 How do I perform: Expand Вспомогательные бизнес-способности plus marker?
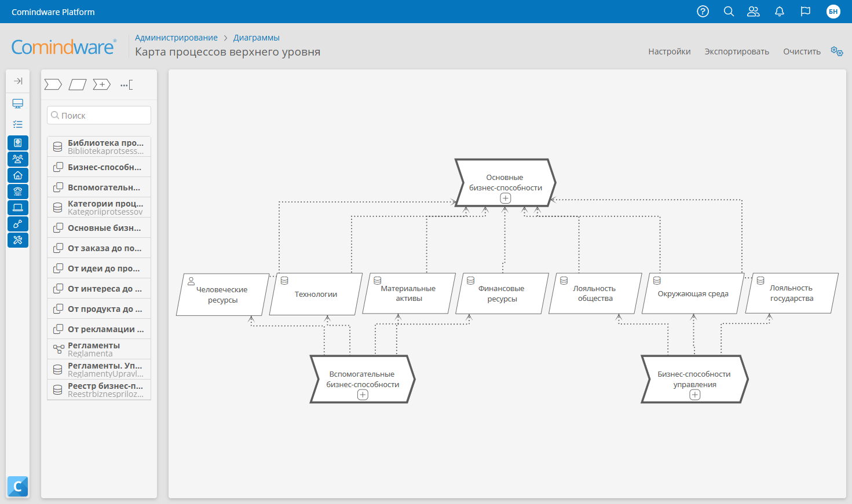point(363,395)
